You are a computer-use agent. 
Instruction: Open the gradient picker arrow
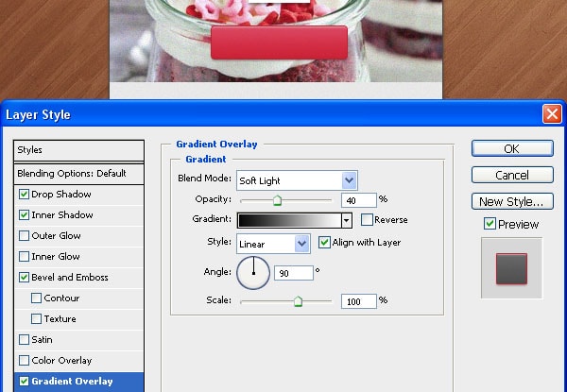347,220
